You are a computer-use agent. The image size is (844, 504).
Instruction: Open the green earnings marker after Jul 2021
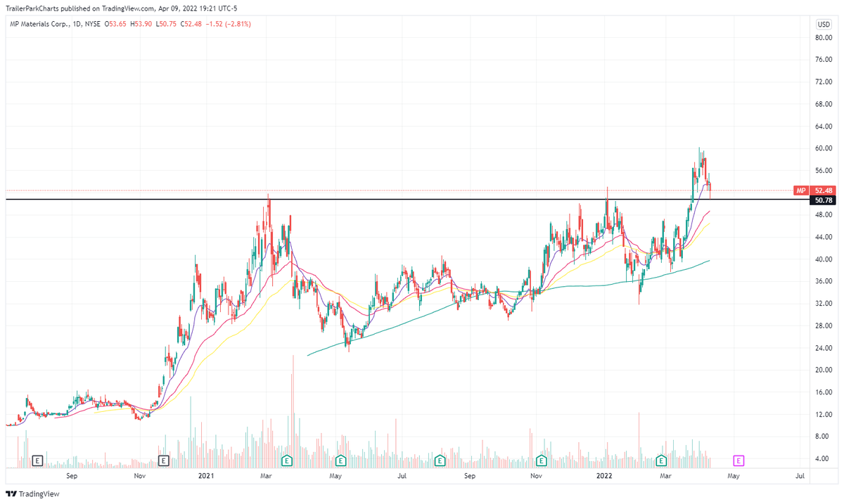[x=440, y=460]
